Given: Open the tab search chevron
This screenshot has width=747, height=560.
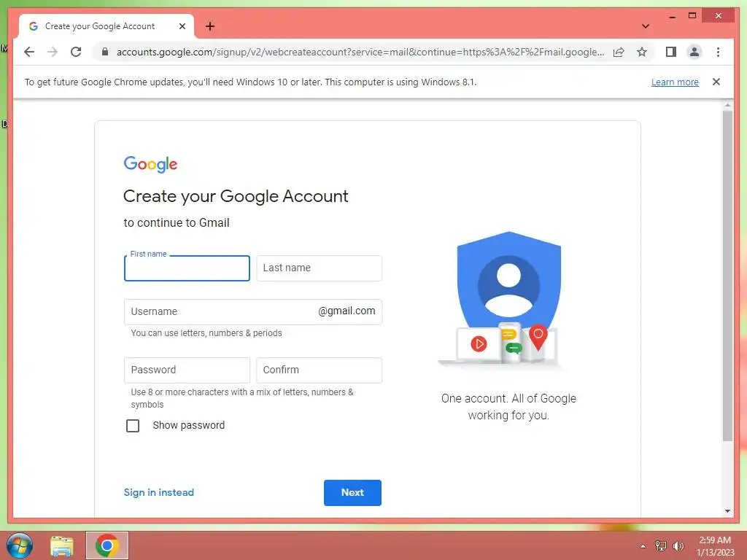Looking at the screenshot, I should tap(646, 26).
